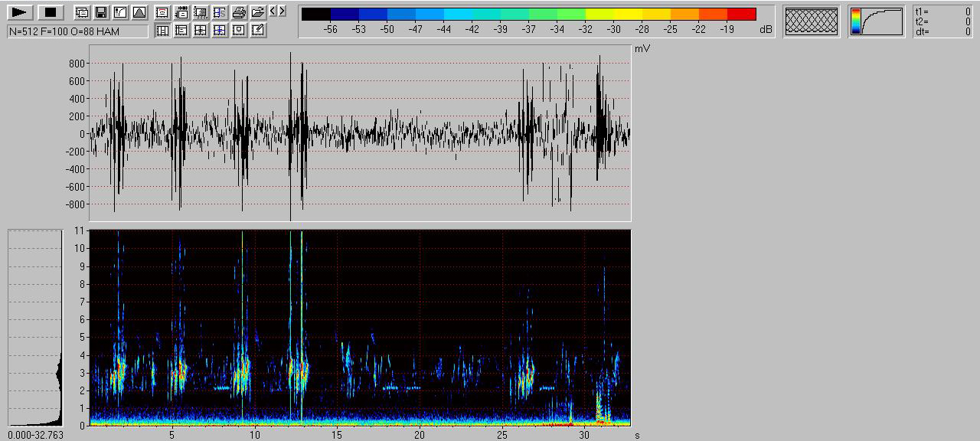This screenshot has height=441, width=980.
Task: Toggle the horizontal lines grid button
Action: click(181, 30)
